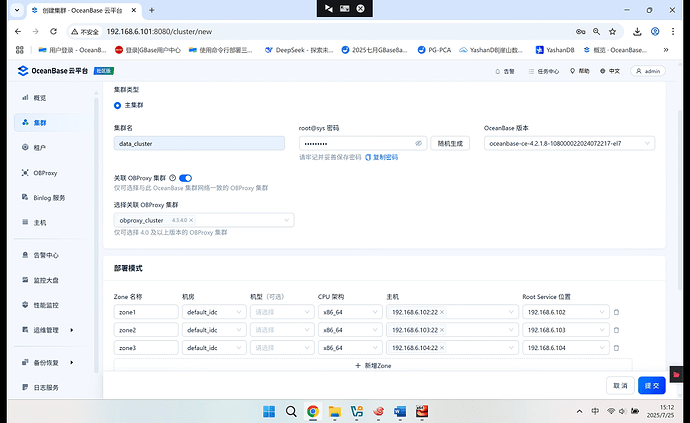Open File Explorer from the taskbar
The height and width of the screenshot is (423, 690).
click(x=334, y=411)
